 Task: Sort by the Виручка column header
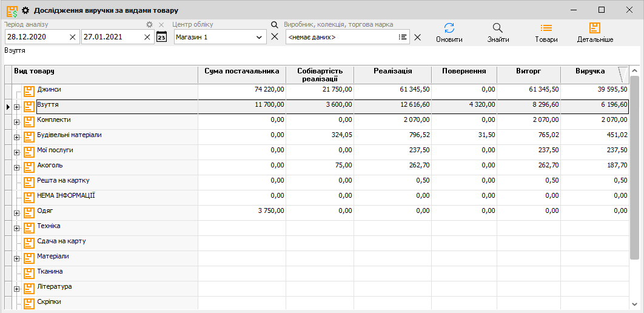tap(589, 72)
